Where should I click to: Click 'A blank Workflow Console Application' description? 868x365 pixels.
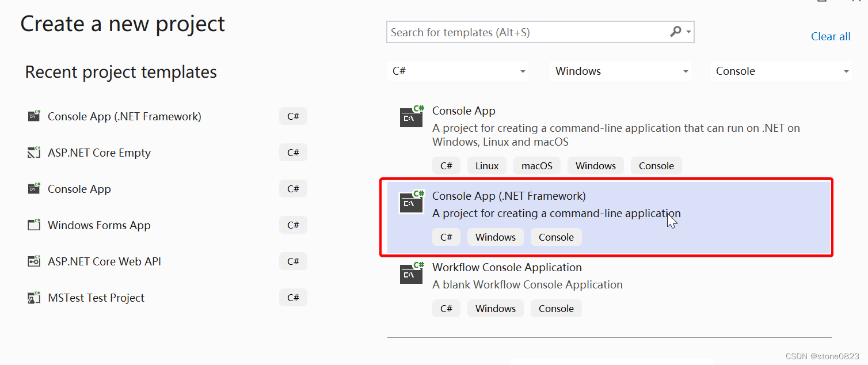coord(527,284)
